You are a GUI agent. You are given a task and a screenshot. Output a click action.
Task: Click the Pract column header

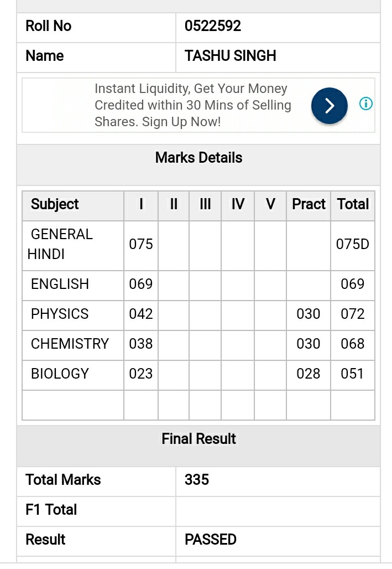pyautogui.click(x=309, y=204)
